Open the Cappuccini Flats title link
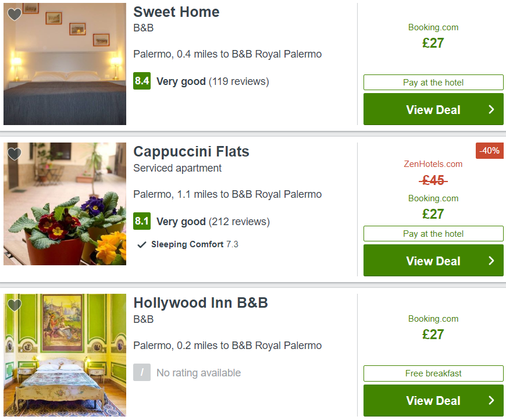This screenshot has width=506, height=420. coord(191,151)
